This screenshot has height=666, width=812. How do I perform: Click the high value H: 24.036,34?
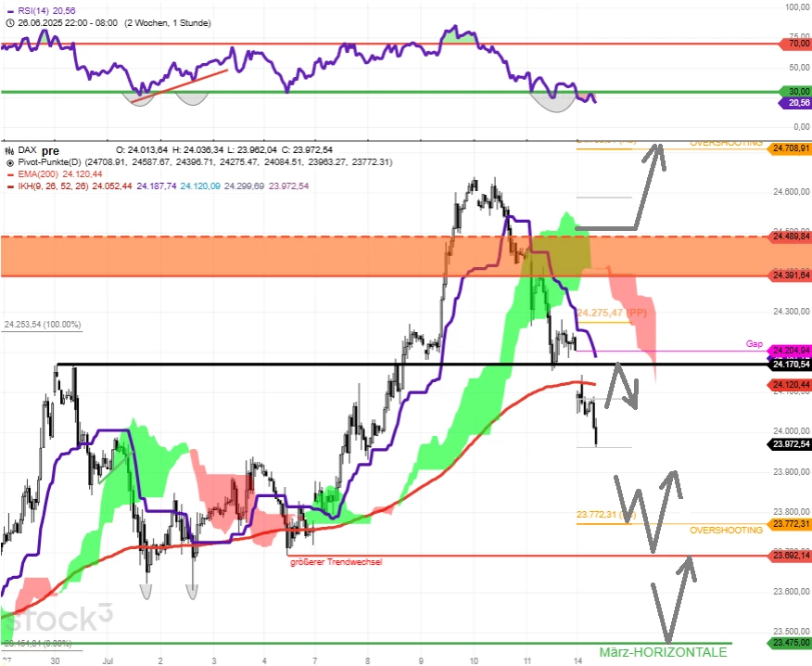point(198,149)
